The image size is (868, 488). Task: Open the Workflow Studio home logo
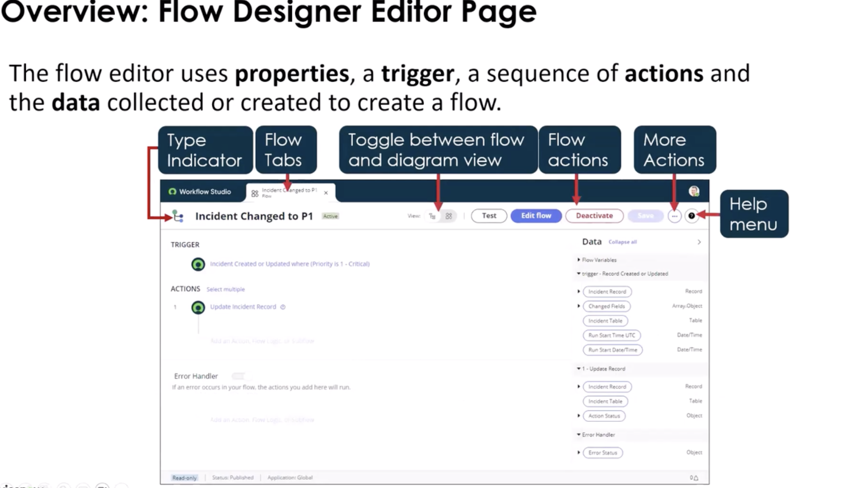[x=172, y=192]
